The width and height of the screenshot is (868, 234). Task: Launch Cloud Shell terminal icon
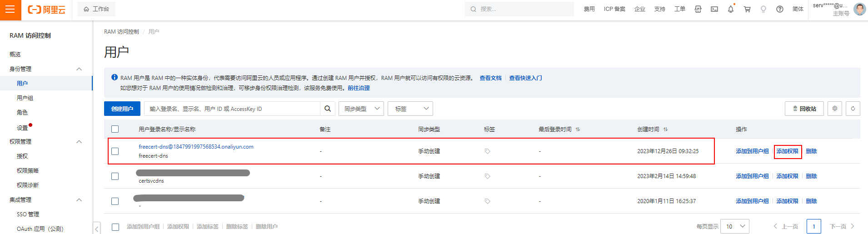714,9
